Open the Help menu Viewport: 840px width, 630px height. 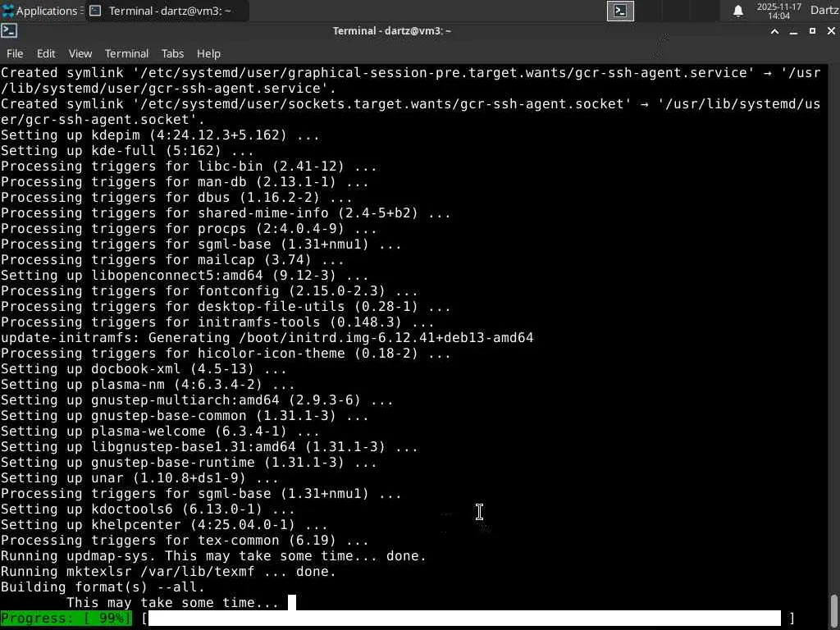pos(208,53)
